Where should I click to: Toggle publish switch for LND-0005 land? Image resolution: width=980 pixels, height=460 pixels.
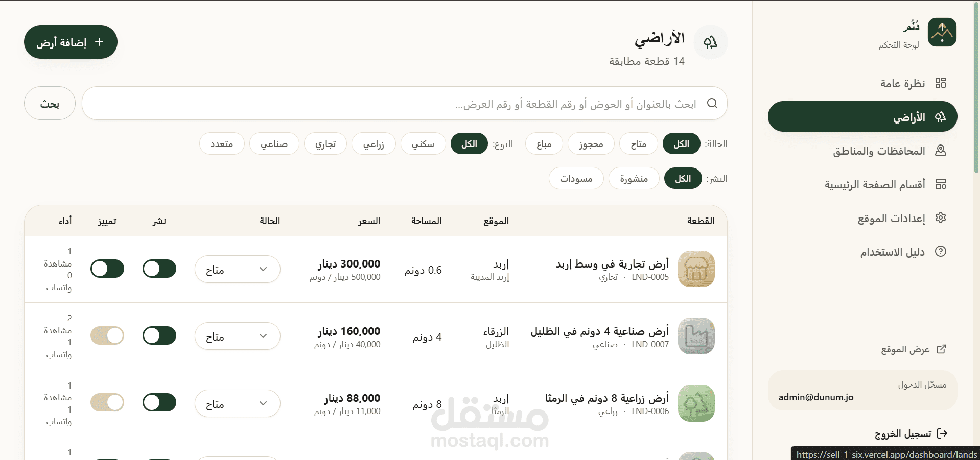159,269
